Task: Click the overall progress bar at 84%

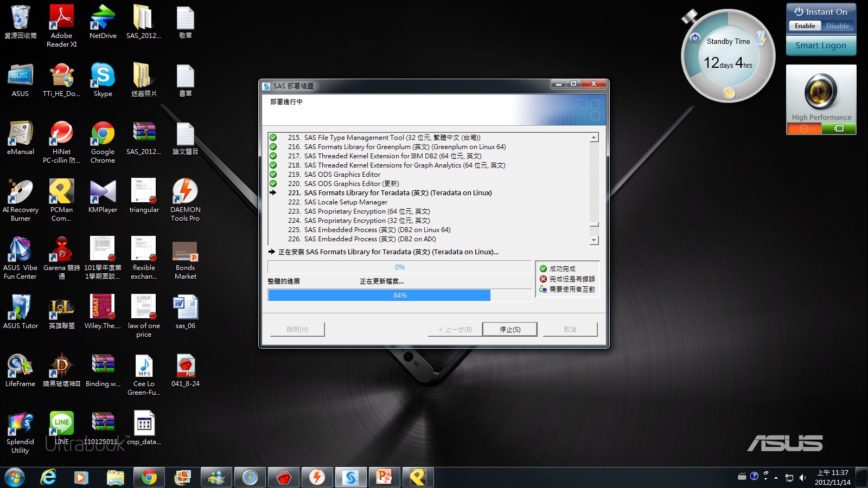Action: [x=400, y=295]
